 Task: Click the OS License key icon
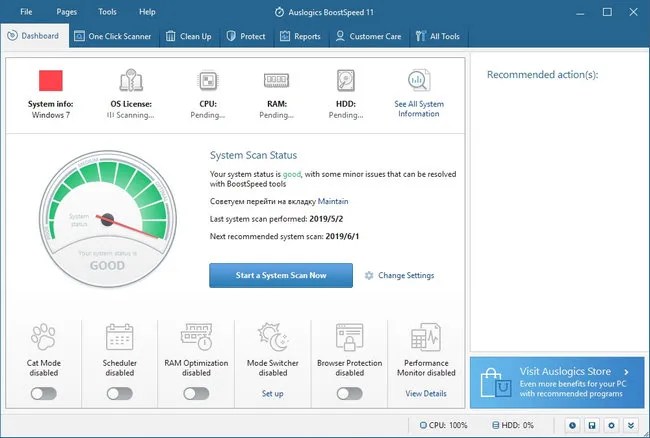[x=131, y=80]
